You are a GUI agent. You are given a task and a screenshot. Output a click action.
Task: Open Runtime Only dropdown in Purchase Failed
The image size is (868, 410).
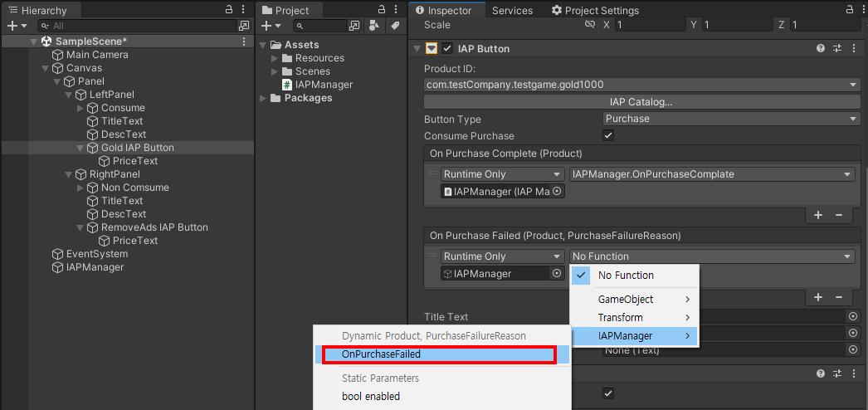[x=503, y=256]
